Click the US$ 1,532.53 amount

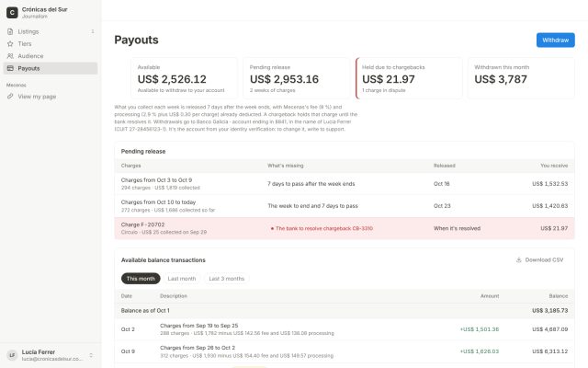549,184
